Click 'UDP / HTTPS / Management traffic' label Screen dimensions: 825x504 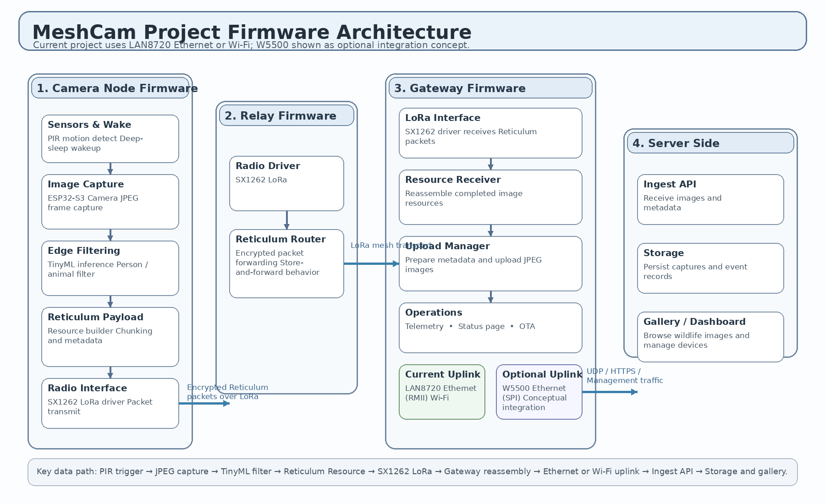coord(625,376)
